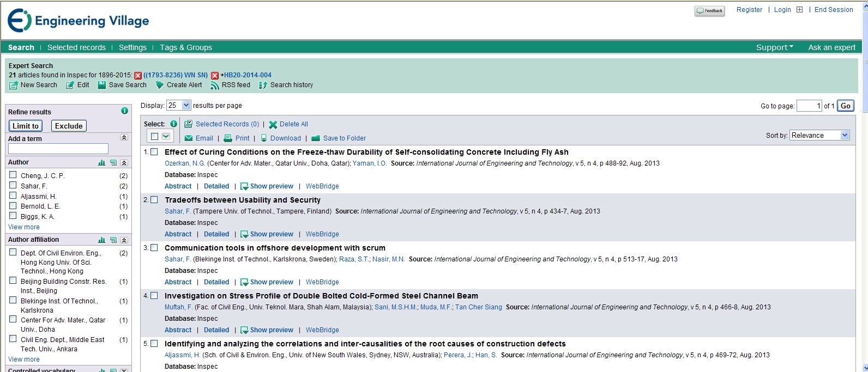This screenshot has width=868, height=372.
Task: Open Refine results info icon
Action: [x=124, y=111]
